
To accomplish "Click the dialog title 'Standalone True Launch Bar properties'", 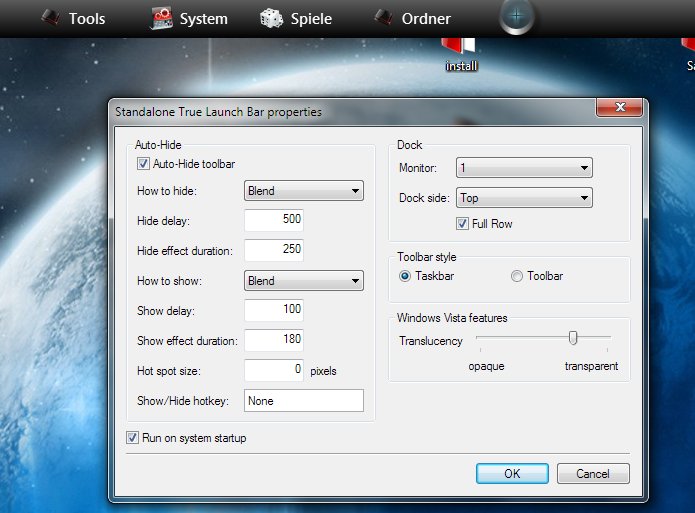I will tap(219, 112).
